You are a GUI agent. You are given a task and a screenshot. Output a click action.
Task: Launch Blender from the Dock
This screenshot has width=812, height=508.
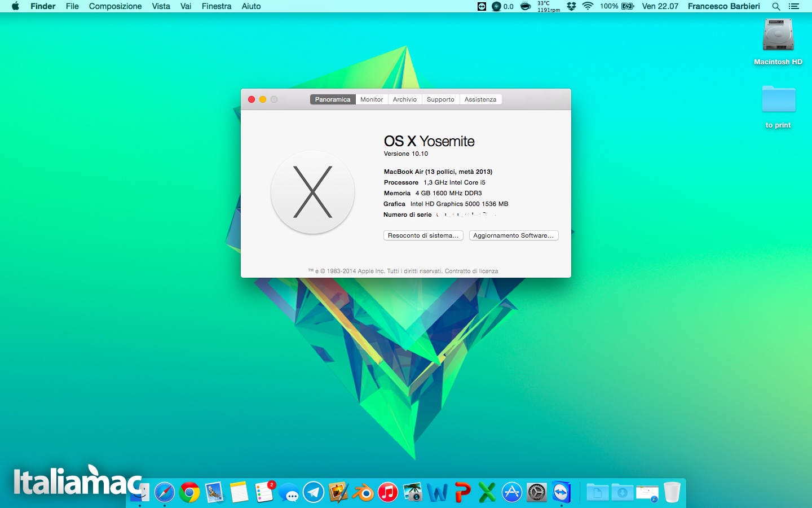tap(363, 492)
